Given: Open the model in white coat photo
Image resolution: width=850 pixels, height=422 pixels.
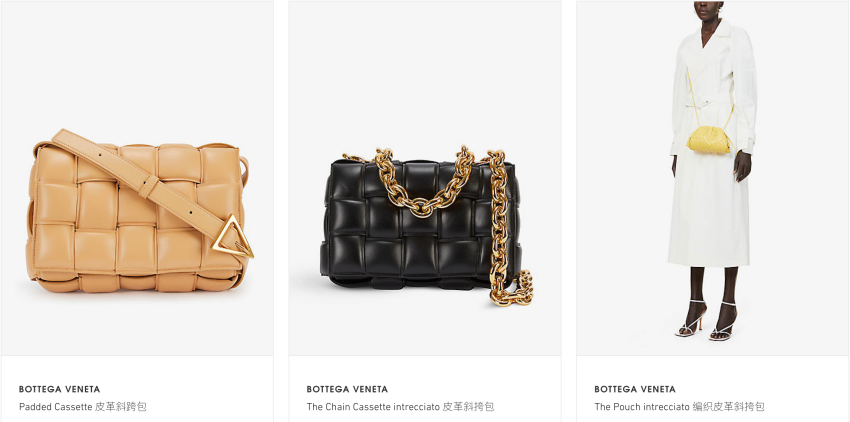Looking at the screenshot, I should (712, 178).
